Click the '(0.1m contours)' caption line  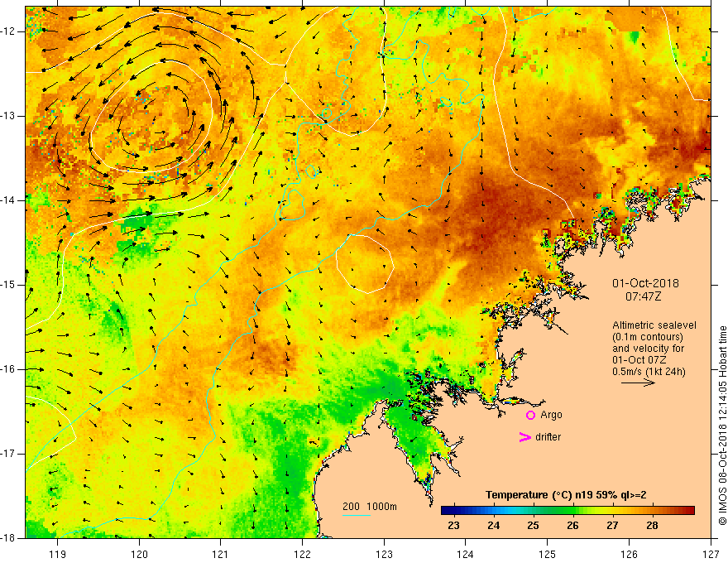click(647, 337)
